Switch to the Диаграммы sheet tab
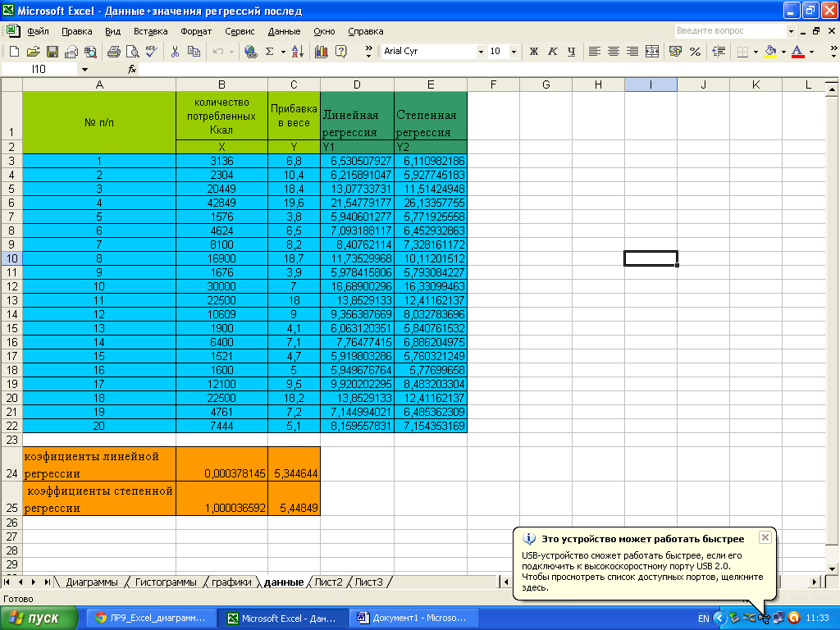The width and height of the screenshot is (840, 630). [x=92, y=582]
